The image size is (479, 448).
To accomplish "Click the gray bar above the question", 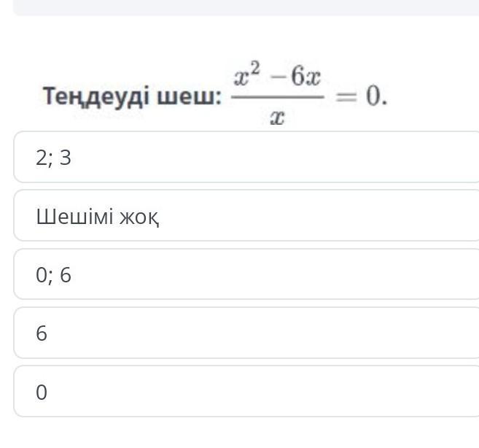I will click(246, 7).
